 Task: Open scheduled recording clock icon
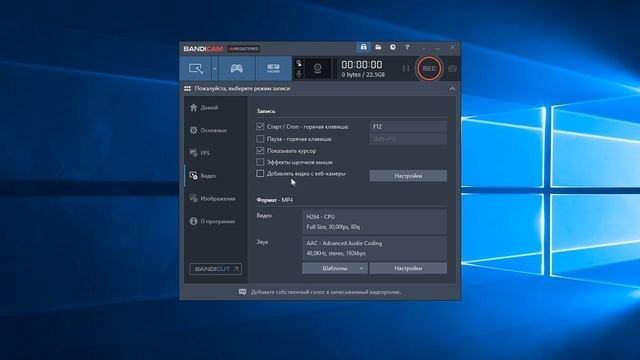(x=393, y=47)
